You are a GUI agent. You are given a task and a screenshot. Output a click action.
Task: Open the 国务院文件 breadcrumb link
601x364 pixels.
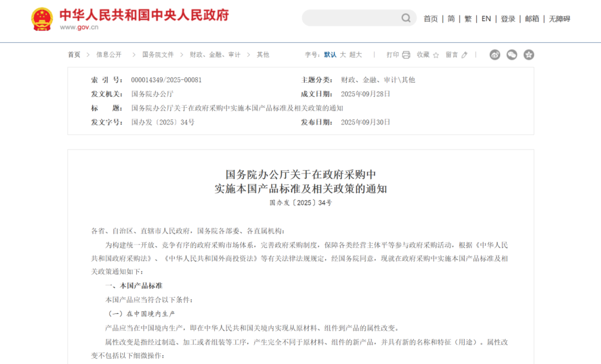point(158,54)
